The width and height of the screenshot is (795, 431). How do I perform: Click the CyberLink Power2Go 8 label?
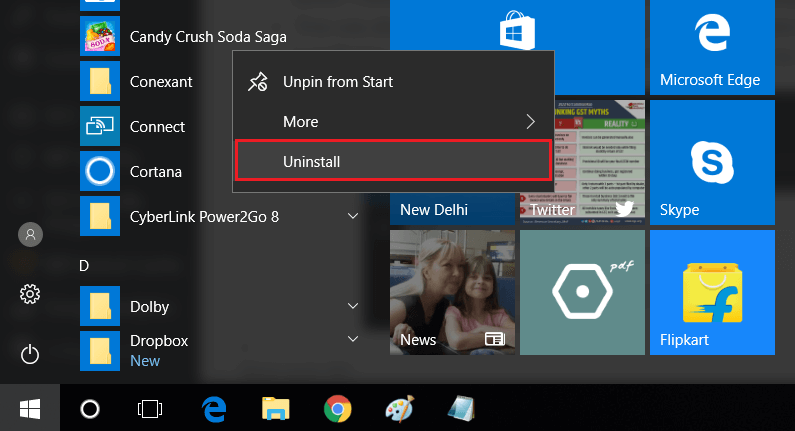pos(204,217)
